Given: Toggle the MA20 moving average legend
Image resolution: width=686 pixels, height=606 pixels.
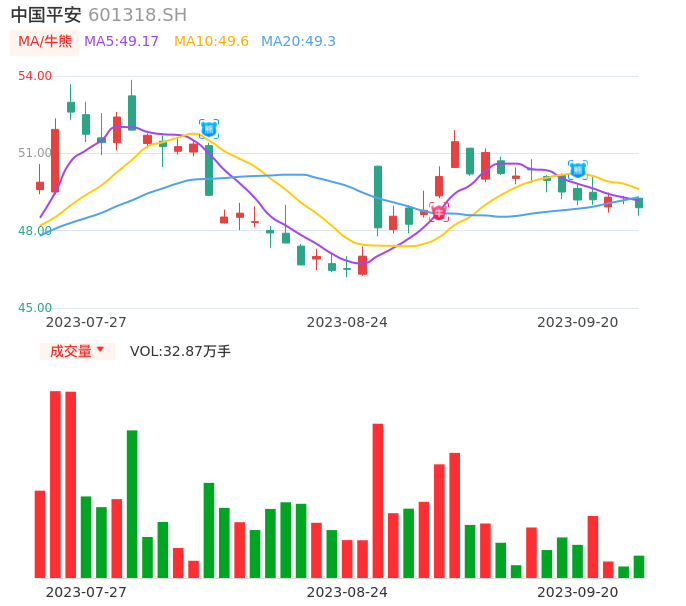Looking at the screenshot, I should [x=298, y=42].
